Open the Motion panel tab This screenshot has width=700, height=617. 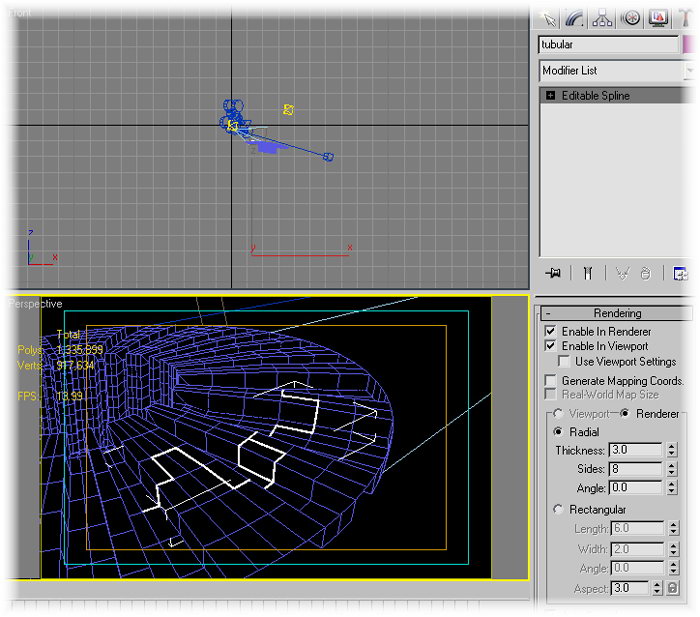click(x=630, y=18)
